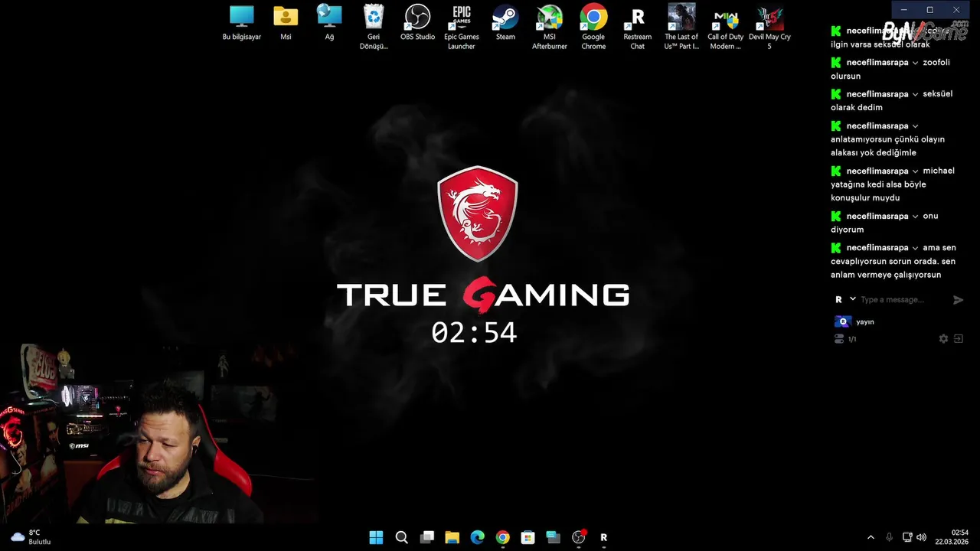
Task: Toggle the connected channels switch showing 1/1
Action: point(839,339)
